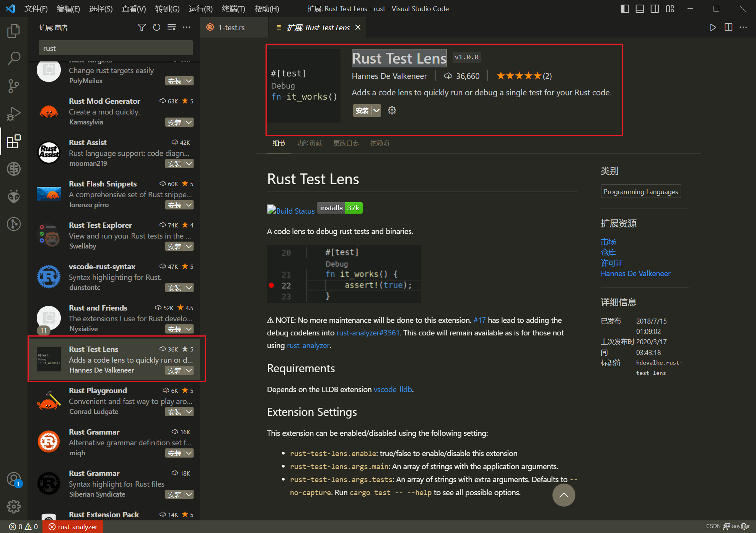
Task: Refresh the extensions list
Action: pyautogui.click(x=156, y=27)
